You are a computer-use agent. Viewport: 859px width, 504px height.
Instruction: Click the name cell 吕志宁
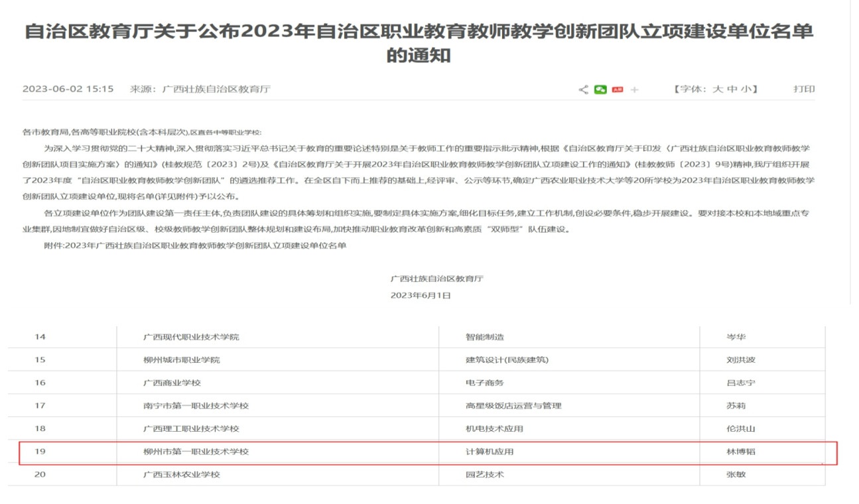click(x=741, y=383)
